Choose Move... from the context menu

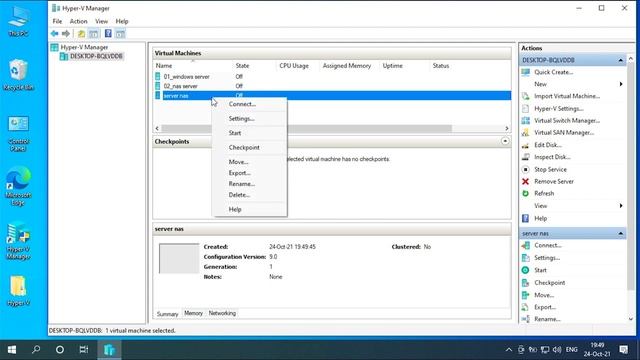[x=249, y=162]
